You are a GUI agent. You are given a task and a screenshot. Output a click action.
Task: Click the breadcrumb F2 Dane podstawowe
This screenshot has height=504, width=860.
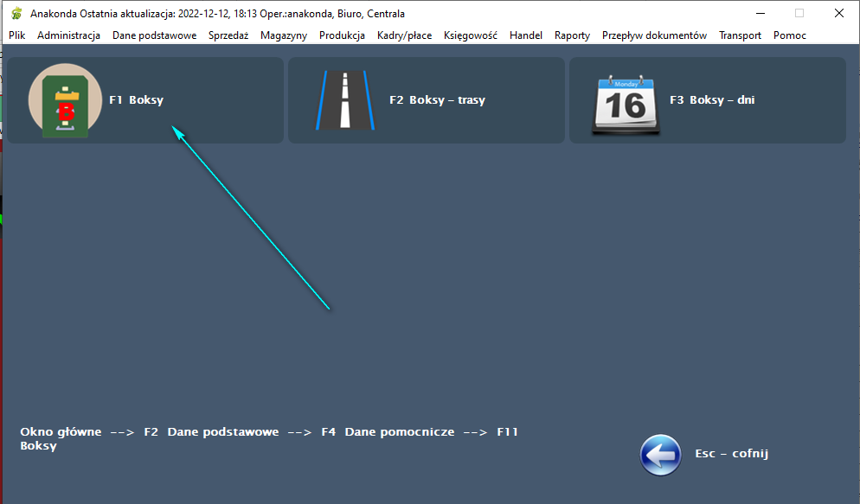[x=211, y=431]
